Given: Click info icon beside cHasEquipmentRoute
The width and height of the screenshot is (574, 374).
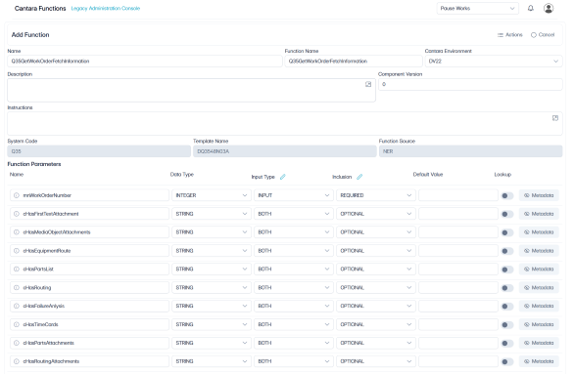Looking at the screenshot, I should 16,251.
